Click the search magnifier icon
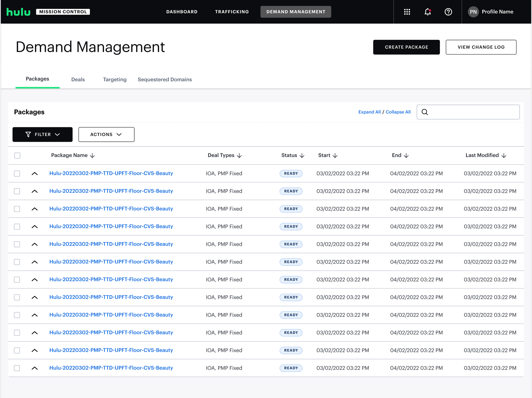The height and width of the screenshot is (398, 532). [425, 112]
